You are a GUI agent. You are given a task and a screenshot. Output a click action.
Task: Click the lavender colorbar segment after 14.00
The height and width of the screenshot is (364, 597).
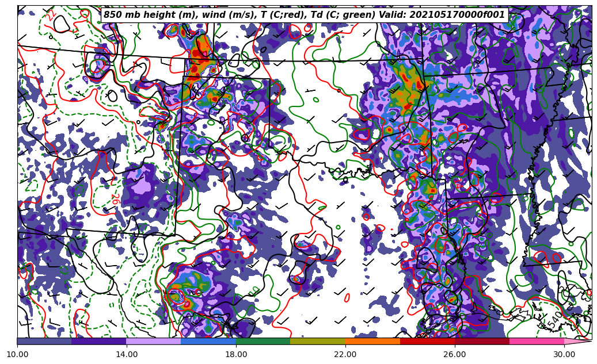click(x=153, y=341)
